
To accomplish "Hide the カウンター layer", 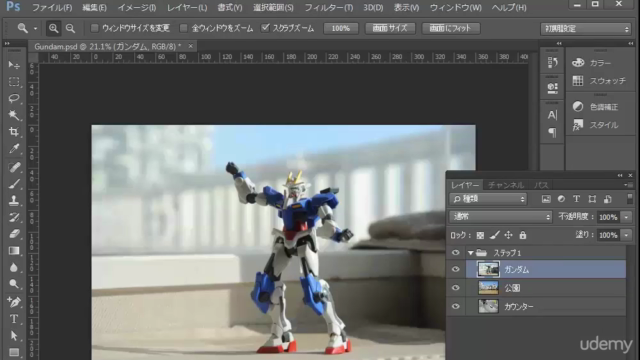I will click(456, 306).
